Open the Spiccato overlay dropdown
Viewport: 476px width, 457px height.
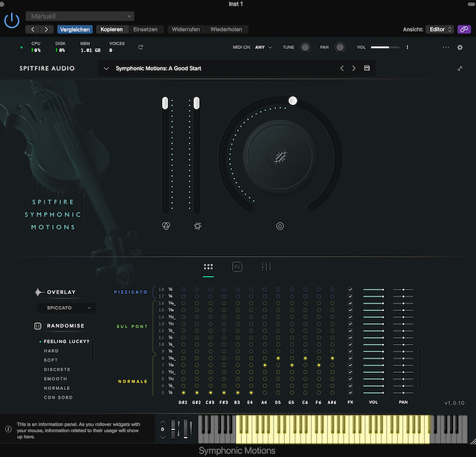(67, 308)
